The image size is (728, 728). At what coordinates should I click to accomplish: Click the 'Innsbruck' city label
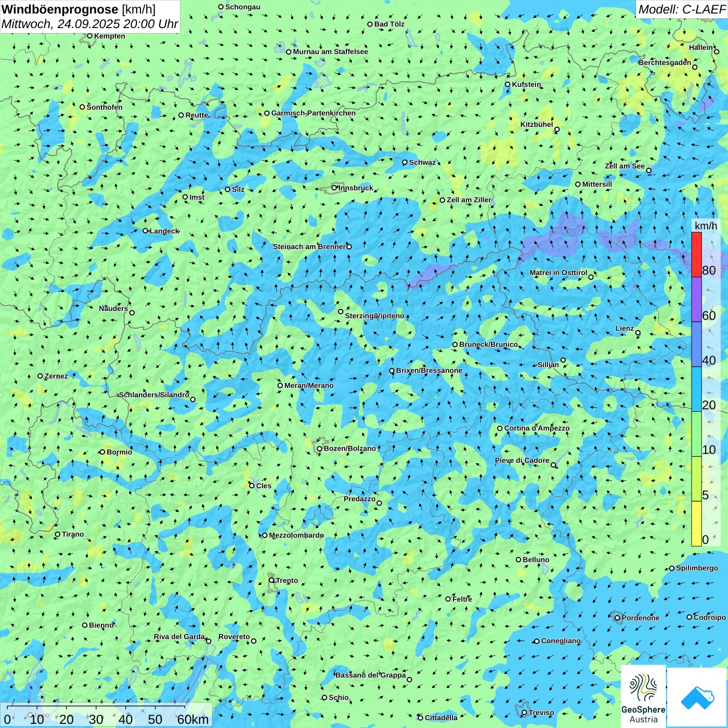[x=356, y=188]
